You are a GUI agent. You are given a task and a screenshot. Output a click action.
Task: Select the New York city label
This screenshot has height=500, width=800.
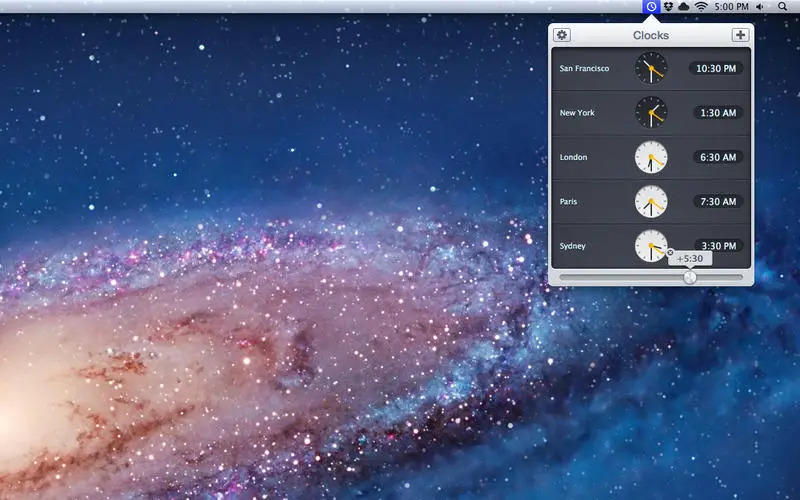pos(577,113)
